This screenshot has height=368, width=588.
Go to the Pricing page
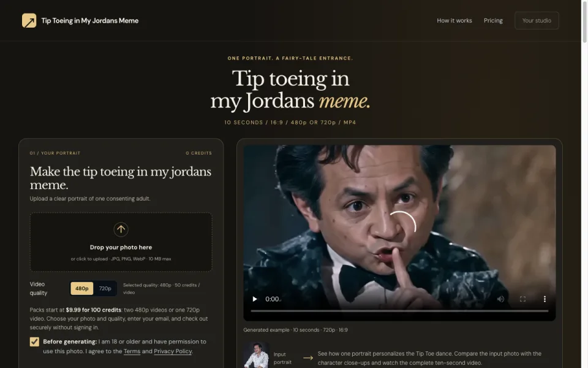tap(493, 21)
